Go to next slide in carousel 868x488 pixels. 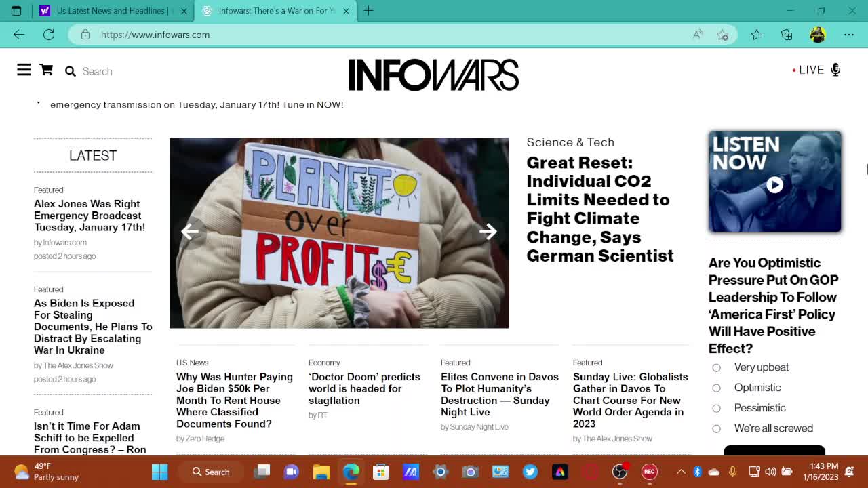(488, 232)
